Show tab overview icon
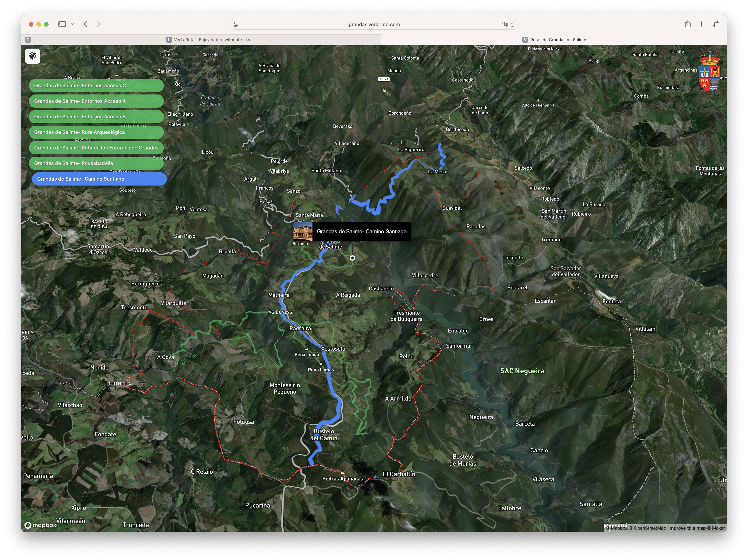Screen dimensions: 748x560 (716, 24)
